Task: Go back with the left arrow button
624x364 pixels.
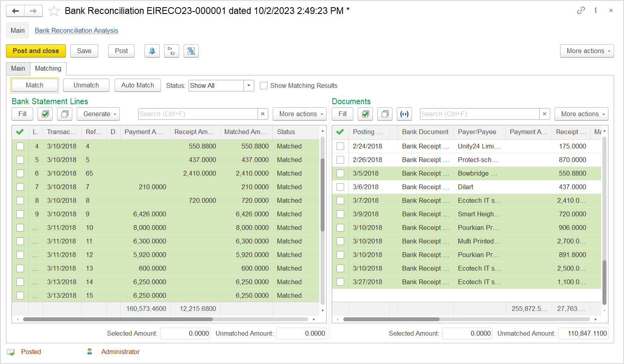Action: tap(16, 11)
